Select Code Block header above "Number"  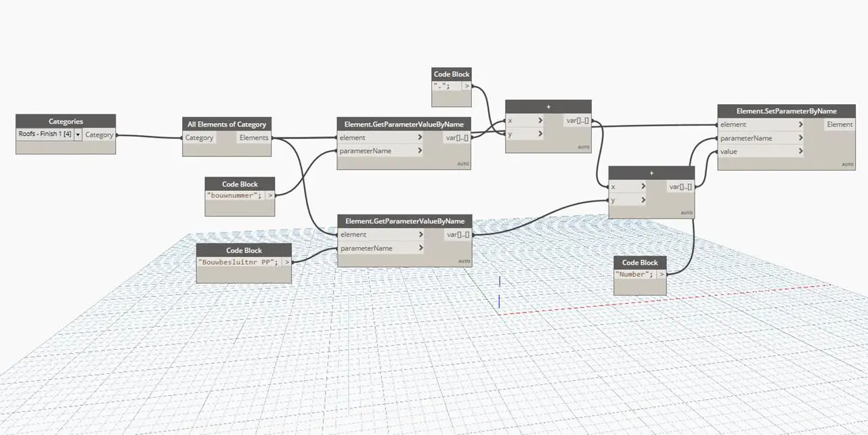640,262
